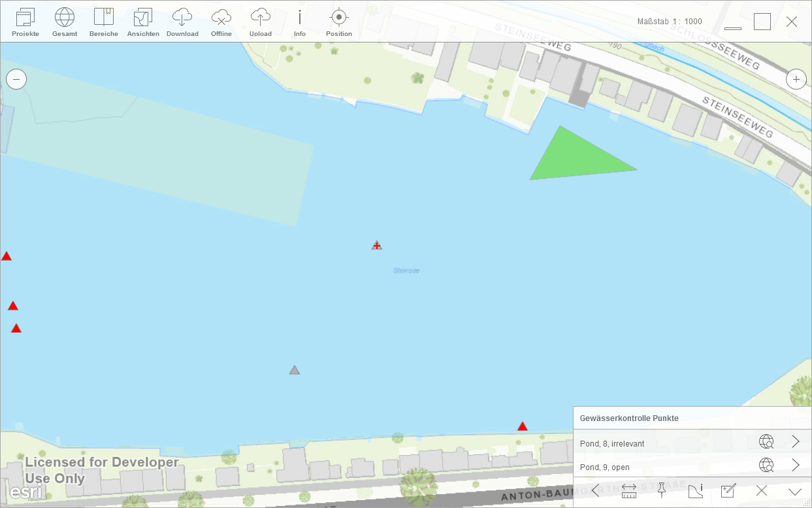The height and width of the screenshot is (508, 812).
Task: Pin the results panel
Action: [x=662, y=491]
